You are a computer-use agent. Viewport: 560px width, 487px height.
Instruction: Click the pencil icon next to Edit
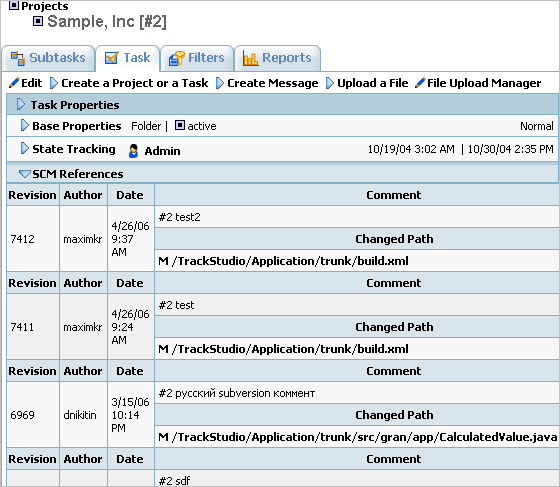click(x=14, y=83)
